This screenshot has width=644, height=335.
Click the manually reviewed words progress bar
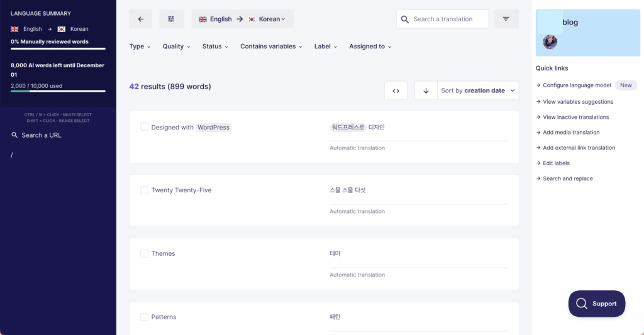[x=58, y=49]
